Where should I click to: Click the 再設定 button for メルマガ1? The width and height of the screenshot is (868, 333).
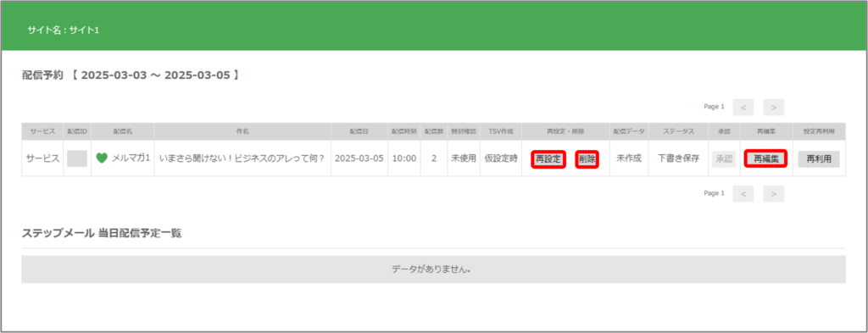click(x=548, y=159)
